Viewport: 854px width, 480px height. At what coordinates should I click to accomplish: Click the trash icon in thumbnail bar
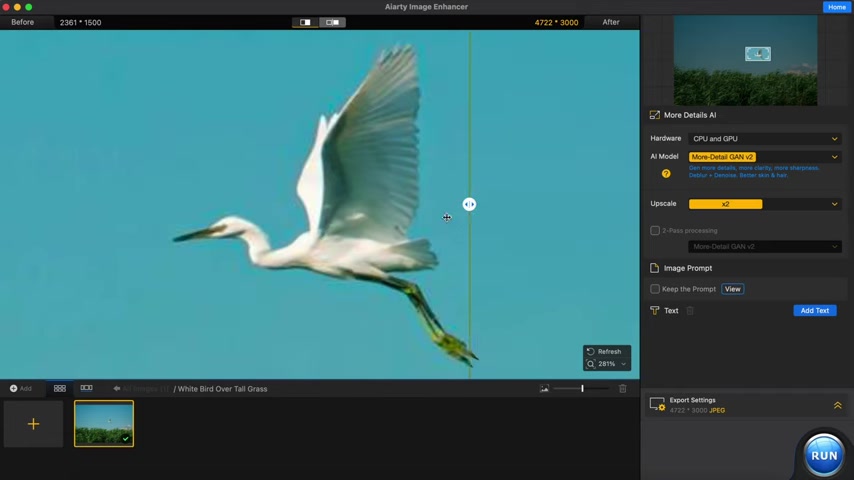623,388
